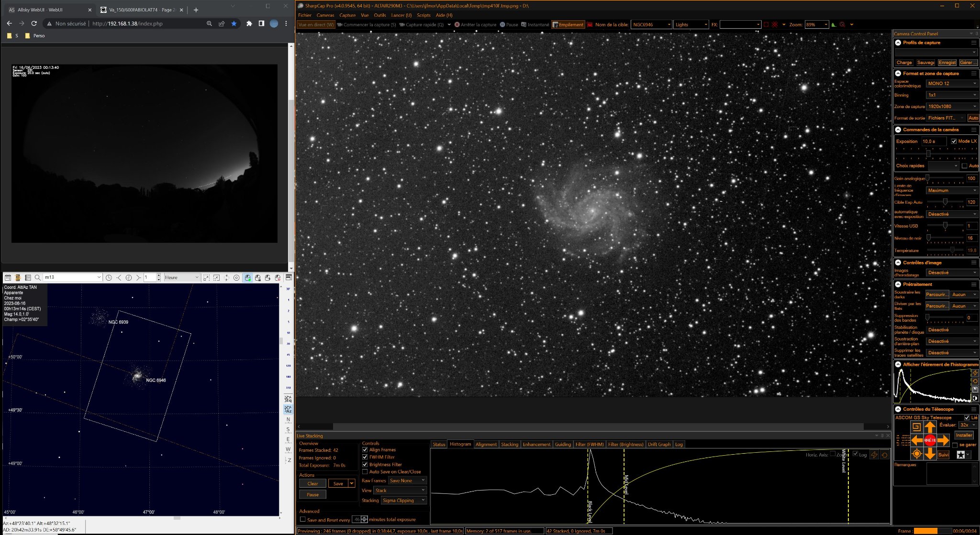Move telescope using the up arrow
This screenshot has width=980, height=535.
click(x=930, y=427)
